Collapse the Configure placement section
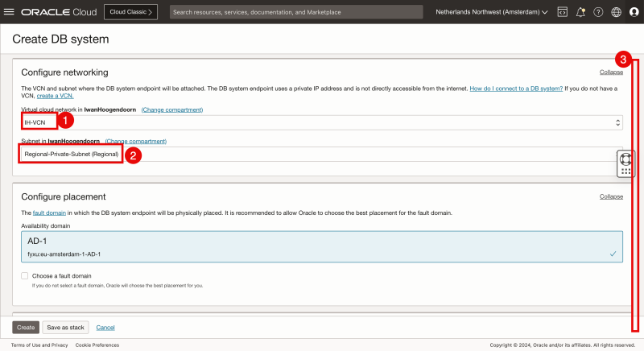Viewport: 644px width, 351px height. pyautogui.click(x=611, y=196)
